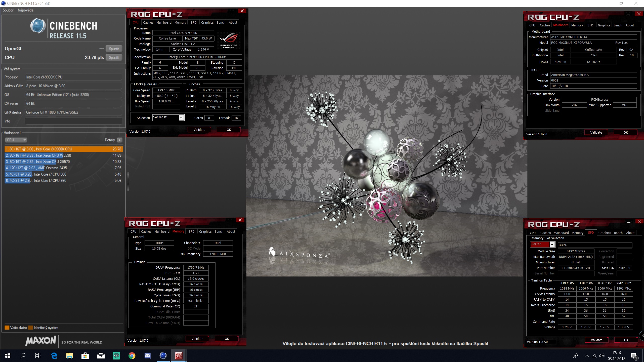Open Graphics tab in Mainboard CPU-Z window

(604, 25)
